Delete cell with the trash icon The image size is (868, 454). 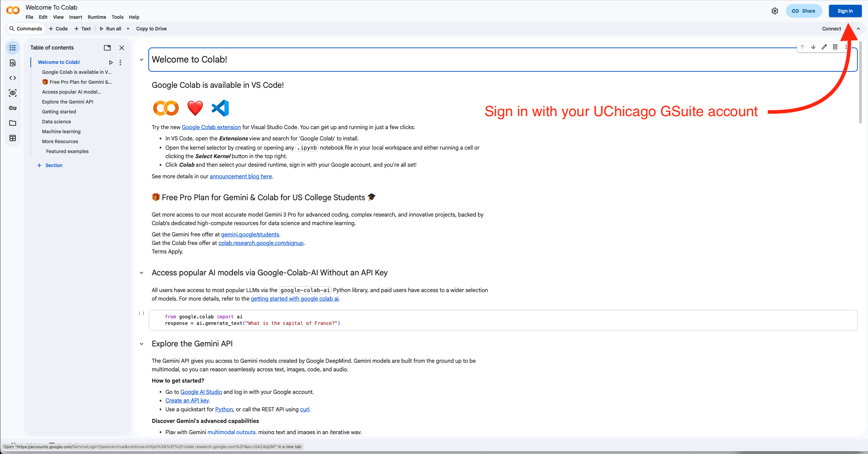(835, 47)
